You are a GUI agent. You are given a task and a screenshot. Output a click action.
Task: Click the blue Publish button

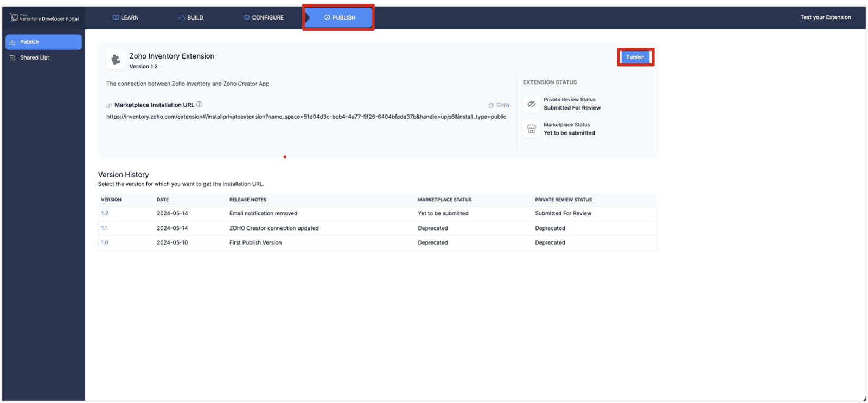point(635,57)
